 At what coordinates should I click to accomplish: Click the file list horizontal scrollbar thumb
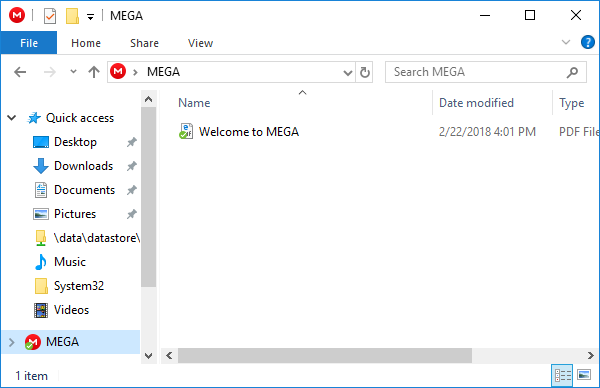coord(325,356)
